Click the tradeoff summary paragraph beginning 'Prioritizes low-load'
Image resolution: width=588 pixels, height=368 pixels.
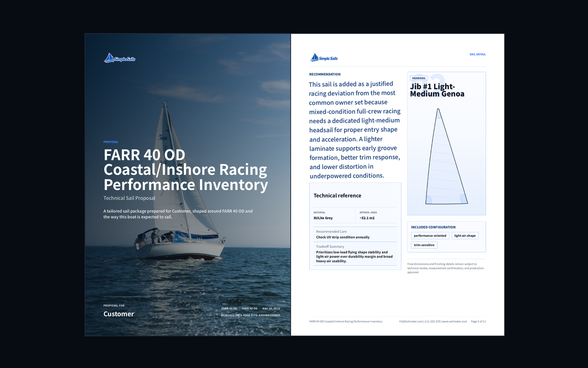354,257
